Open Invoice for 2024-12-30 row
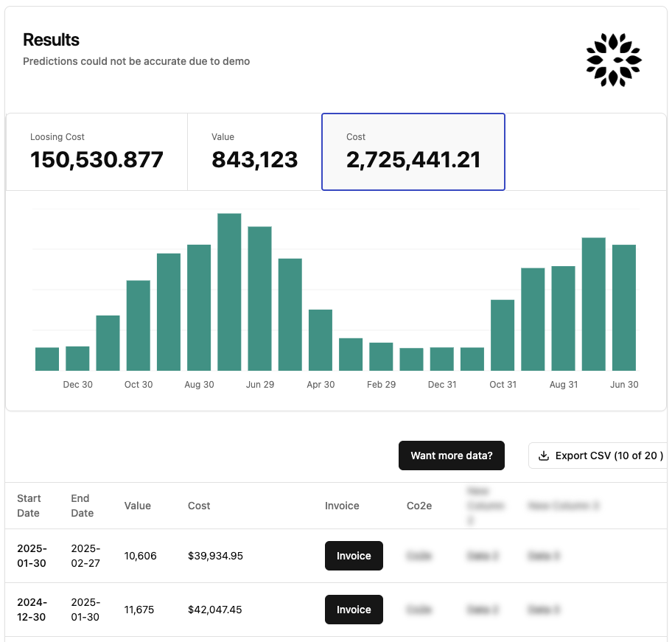The width and height of the screenshot is (672, 642). coord(354,610)
